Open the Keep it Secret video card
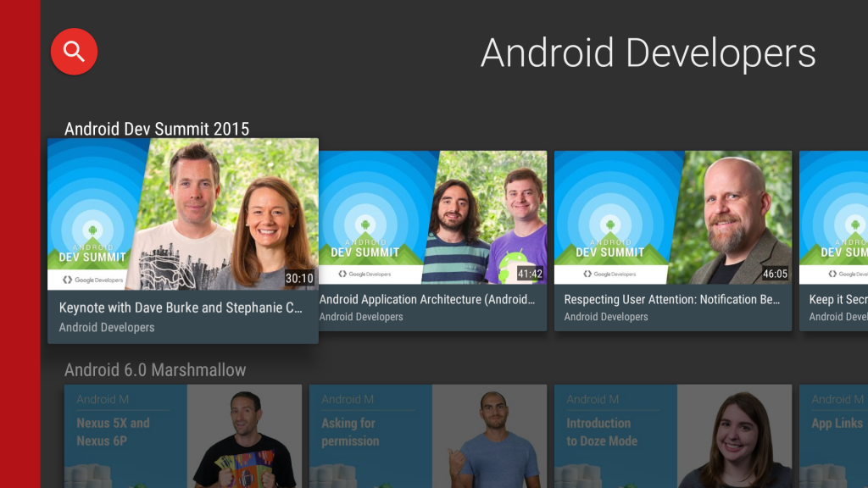868x488 pixels. pos(834,241)
